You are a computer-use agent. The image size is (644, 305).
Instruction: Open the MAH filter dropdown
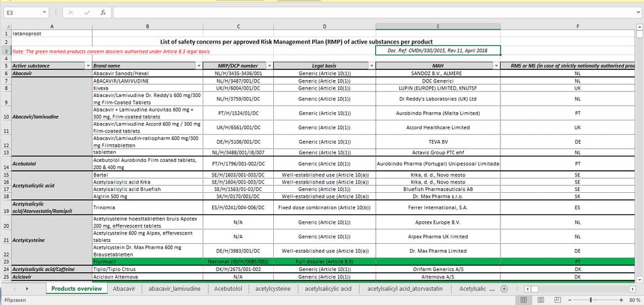pos(496,66)
